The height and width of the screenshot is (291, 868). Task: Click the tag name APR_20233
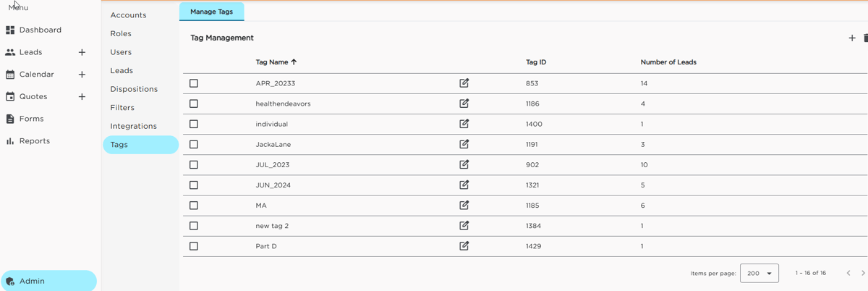[x=276, y=83]
